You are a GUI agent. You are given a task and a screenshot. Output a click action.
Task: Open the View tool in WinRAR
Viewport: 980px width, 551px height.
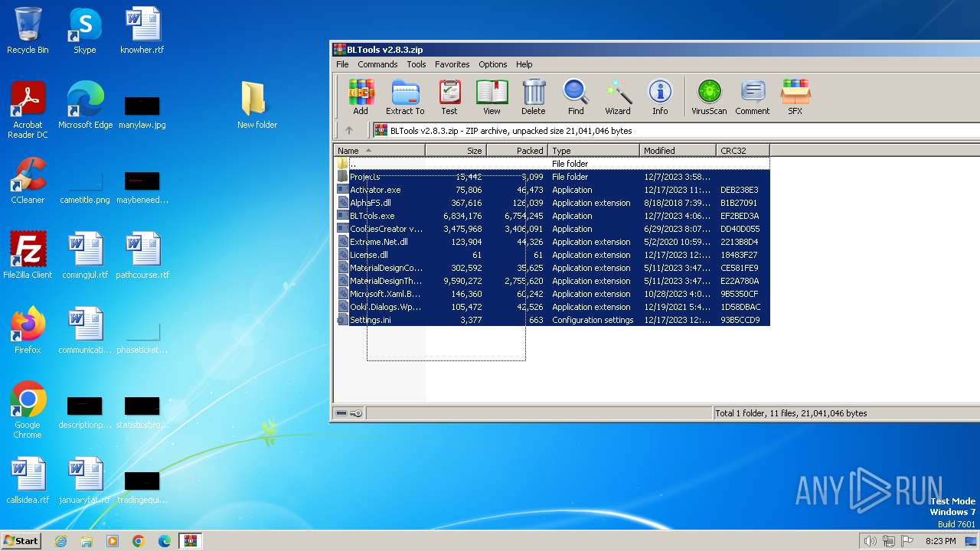click(x=492, y=97)
